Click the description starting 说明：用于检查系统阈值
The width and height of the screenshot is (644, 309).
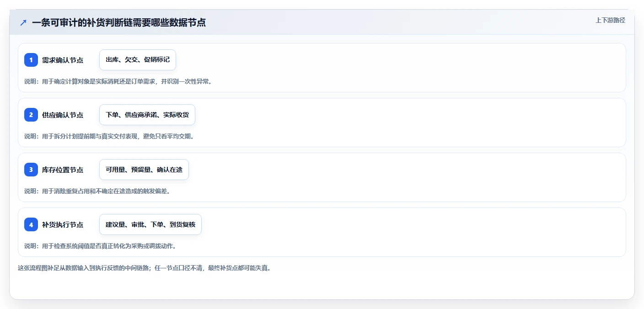pyautogui.click(x=100, y=246)
